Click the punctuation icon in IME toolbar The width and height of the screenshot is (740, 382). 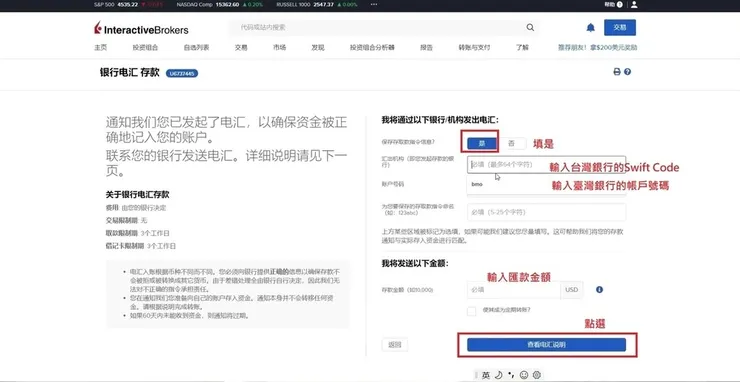tap(511, 375)
